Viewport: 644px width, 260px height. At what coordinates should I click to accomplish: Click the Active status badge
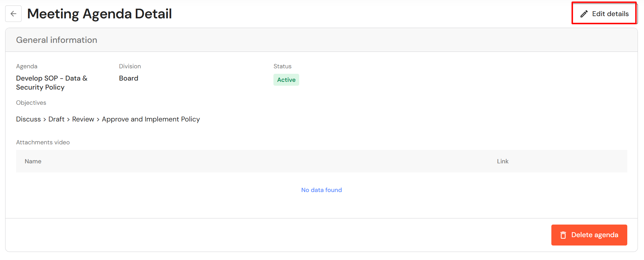[x=286, y=80]
